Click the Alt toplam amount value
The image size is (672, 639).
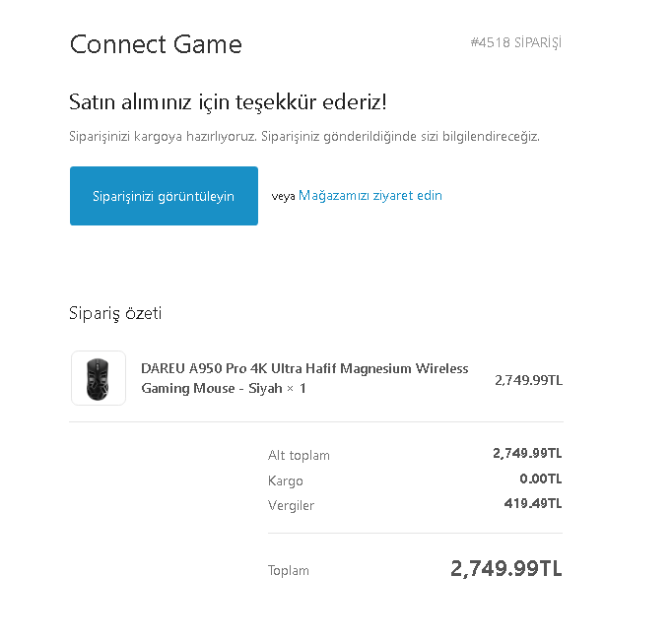click(527, 453)
